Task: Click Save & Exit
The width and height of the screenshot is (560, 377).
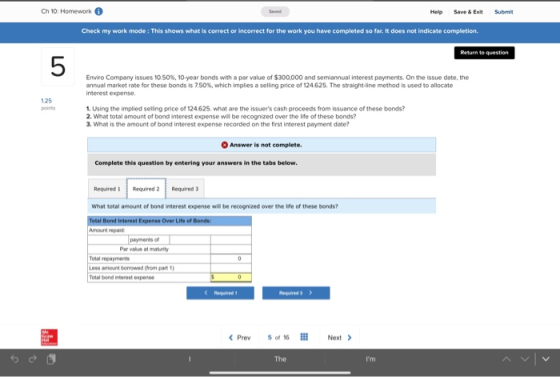Action: tap(468, 12)
